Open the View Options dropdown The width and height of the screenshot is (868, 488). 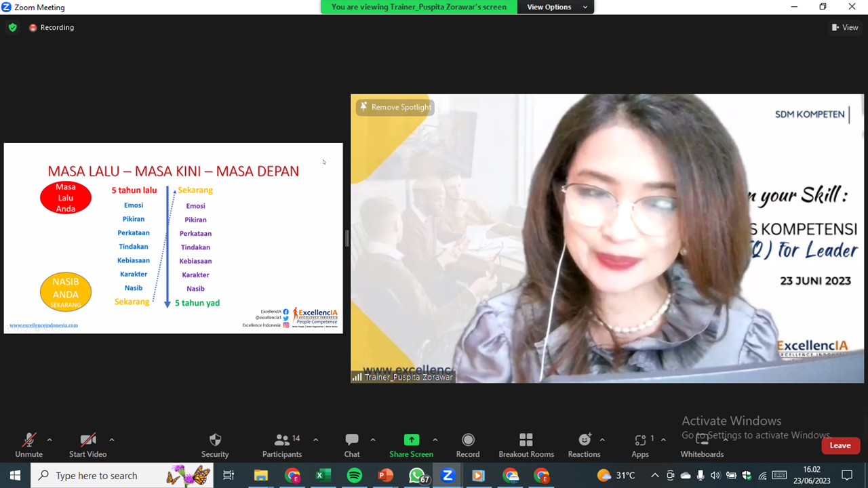(x=555, y=7)
